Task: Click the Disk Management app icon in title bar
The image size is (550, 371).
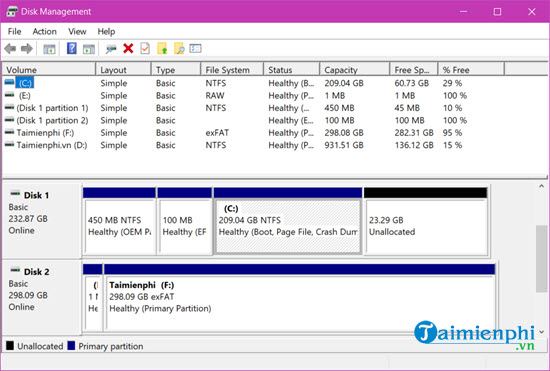Action: [x=12, y=11]
